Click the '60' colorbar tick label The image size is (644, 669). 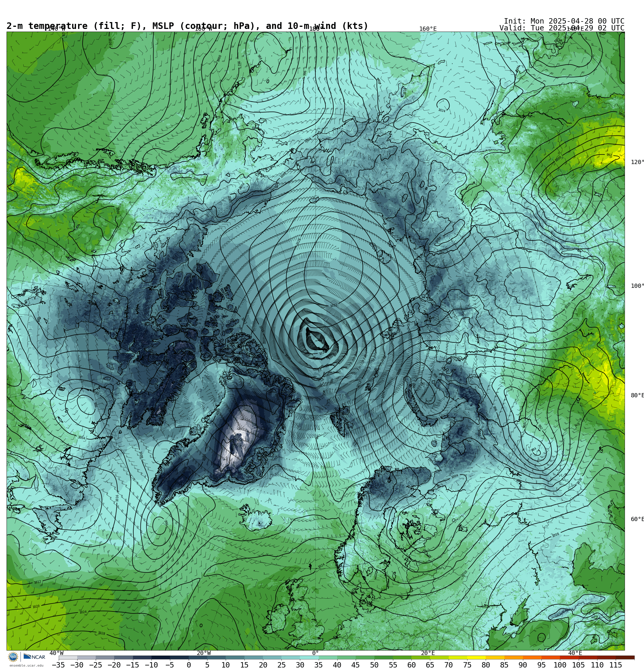point(411,665)
